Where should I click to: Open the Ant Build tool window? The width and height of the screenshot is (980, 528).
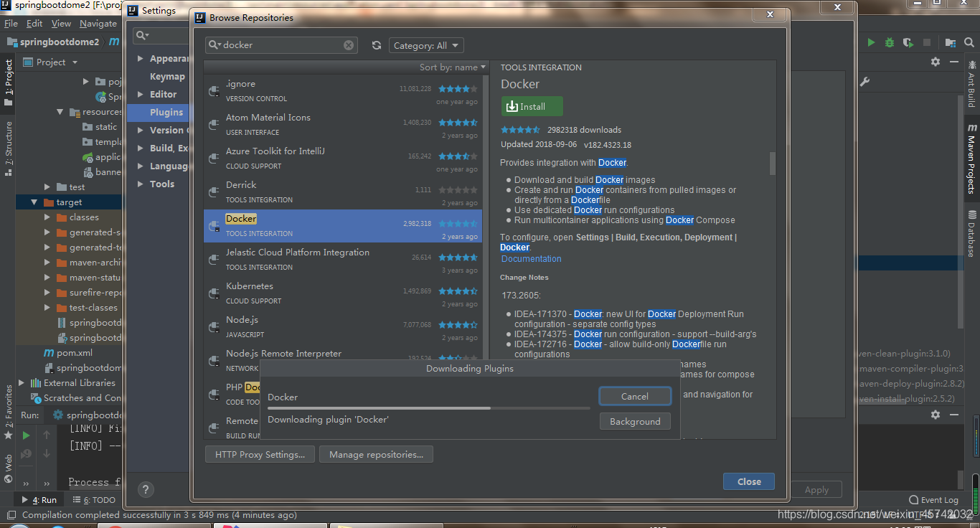972,85
